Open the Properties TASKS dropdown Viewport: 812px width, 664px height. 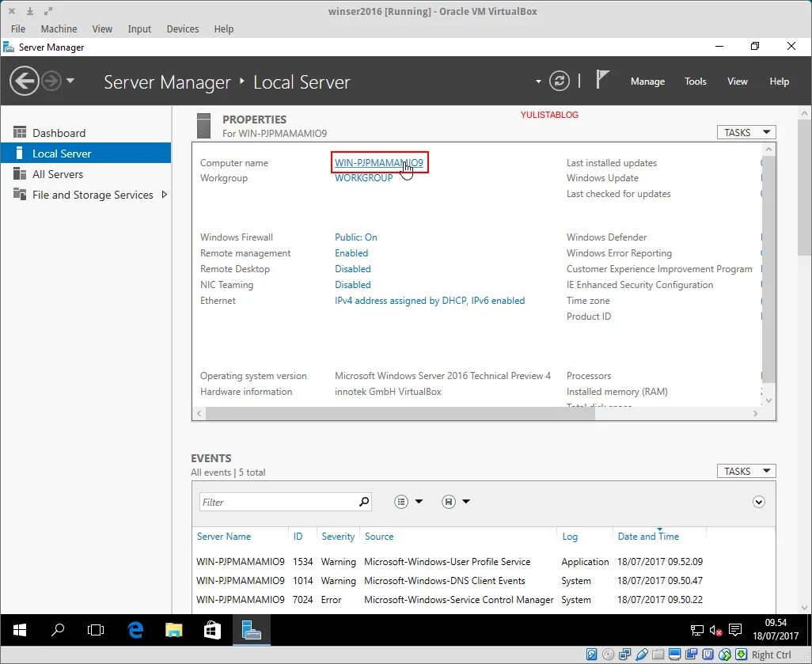[746, 133]
